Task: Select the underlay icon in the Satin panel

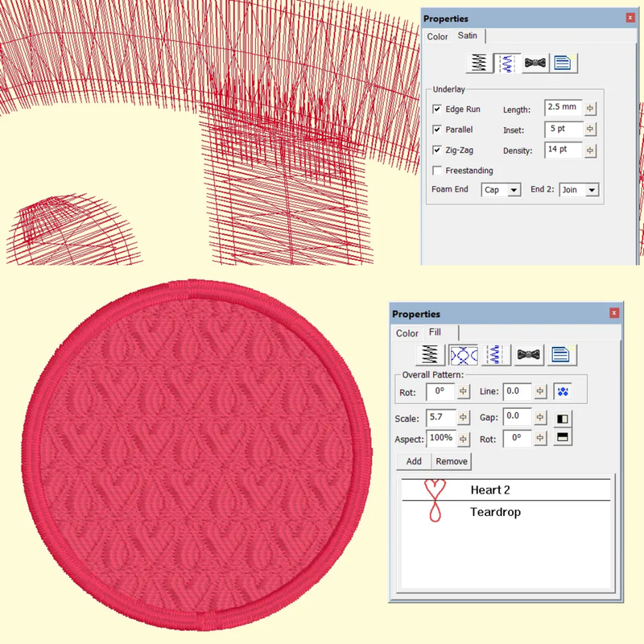Action: 507,64
